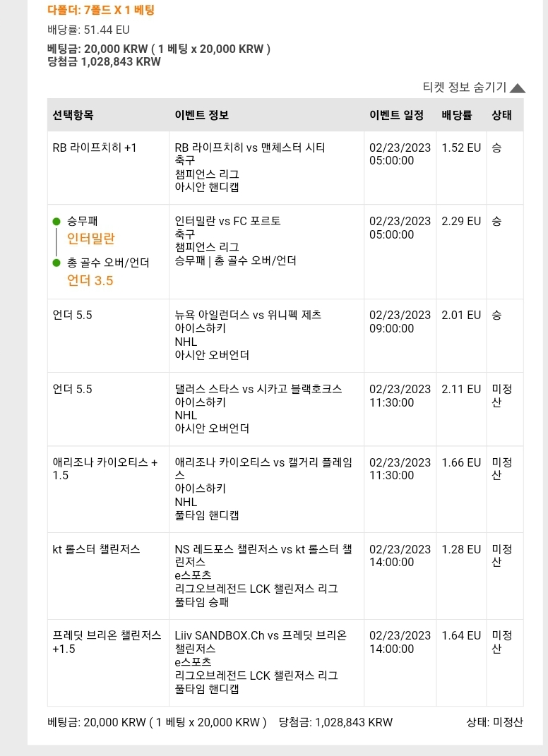Image resolution: width=548 pixels, height=756 pixels.
Task: Click the 이벤트 정보 column header
Action: pos(202,115)
